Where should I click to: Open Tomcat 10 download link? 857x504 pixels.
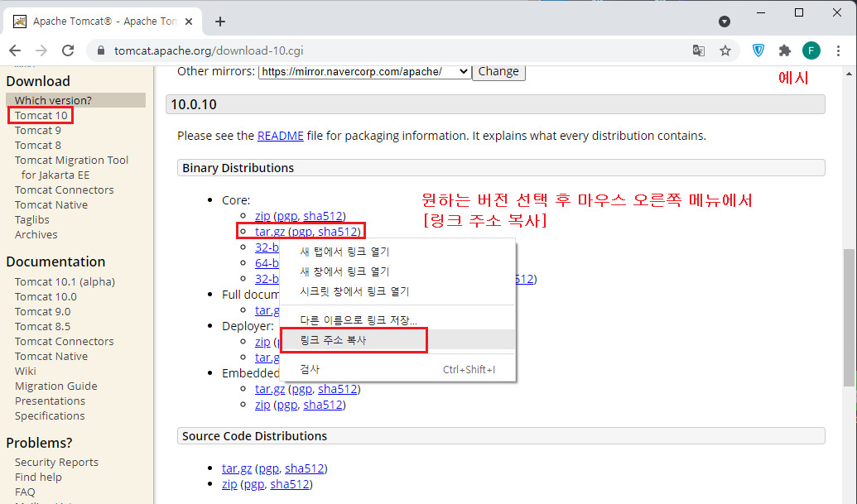pos(41,115)
